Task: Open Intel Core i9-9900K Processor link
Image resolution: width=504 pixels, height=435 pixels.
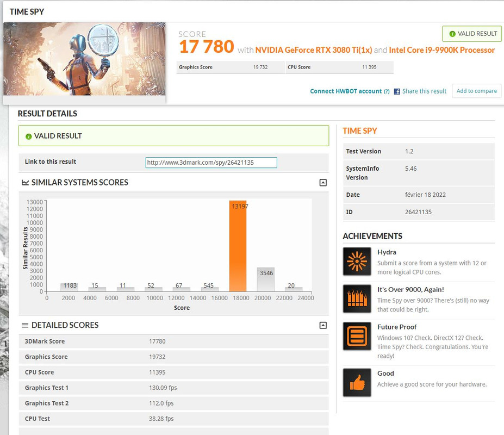Action: point(441,50)
